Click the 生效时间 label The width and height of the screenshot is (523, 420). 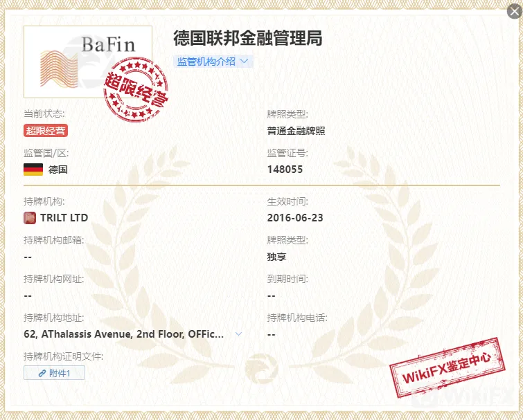click(x=287, y=201)
